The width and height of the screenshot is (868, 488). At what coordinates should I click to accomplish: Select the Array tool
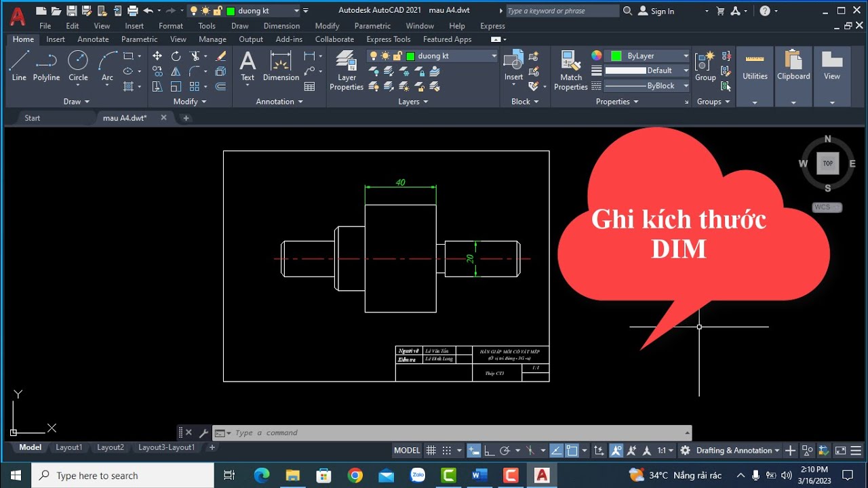point(195,86)
